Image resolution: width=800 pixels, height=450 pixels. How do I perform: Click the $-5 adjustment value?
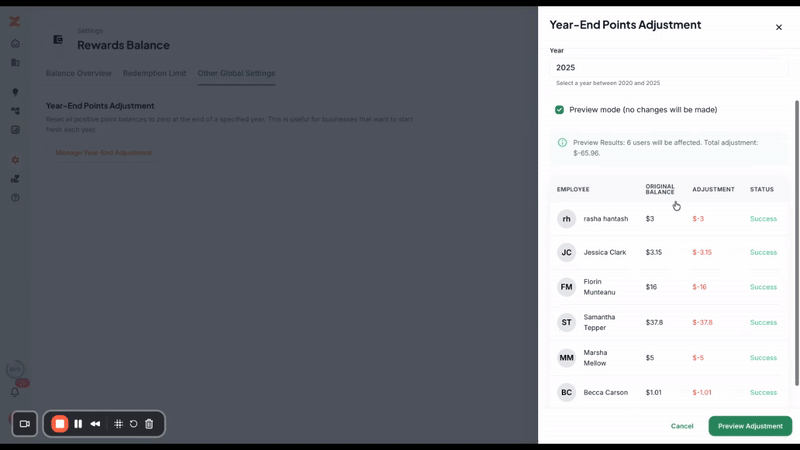click(x=698, y=358)
